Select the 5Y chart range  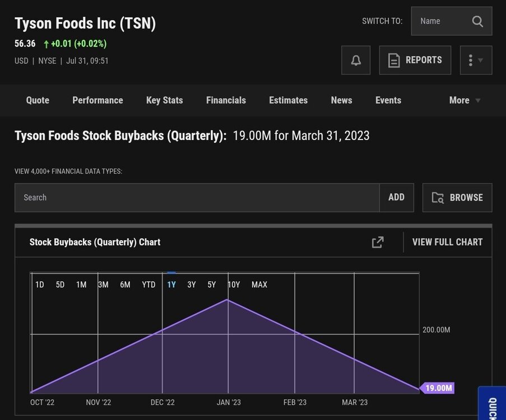pos(211,284)
